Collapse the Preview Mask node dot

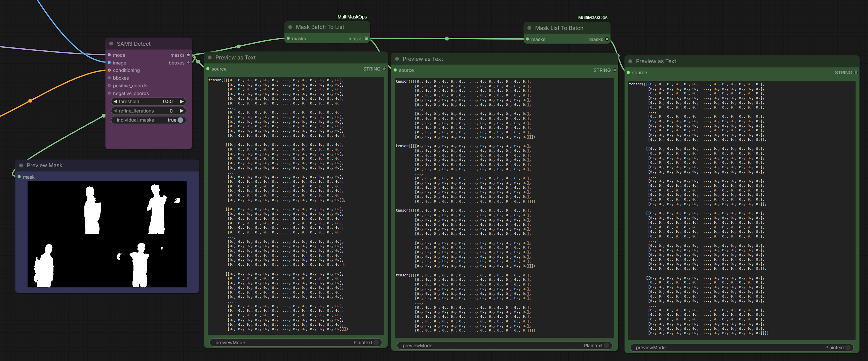point(21,165)
